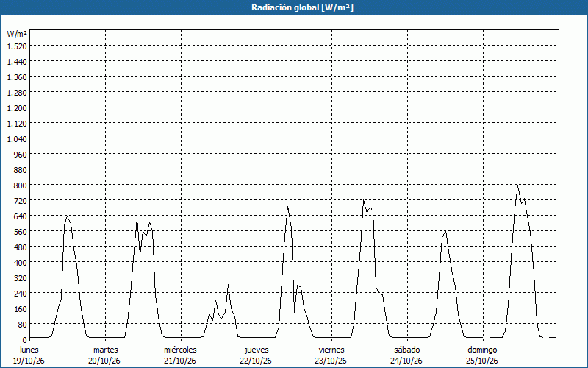Image resolution: width=588 pixels, height=368 pixels.
Task: Click the martes curve dip near 440
Action: 140,254
